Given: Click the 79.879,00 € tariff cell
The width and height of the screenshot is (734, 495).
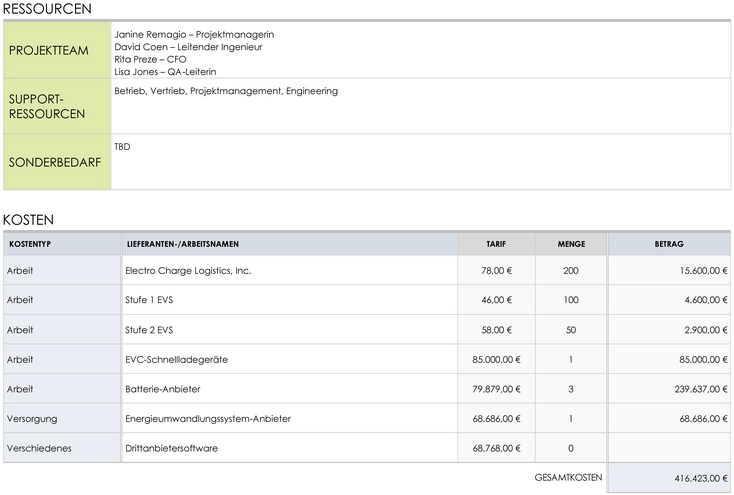Looking at the screenshot, I should click(496, 389).
